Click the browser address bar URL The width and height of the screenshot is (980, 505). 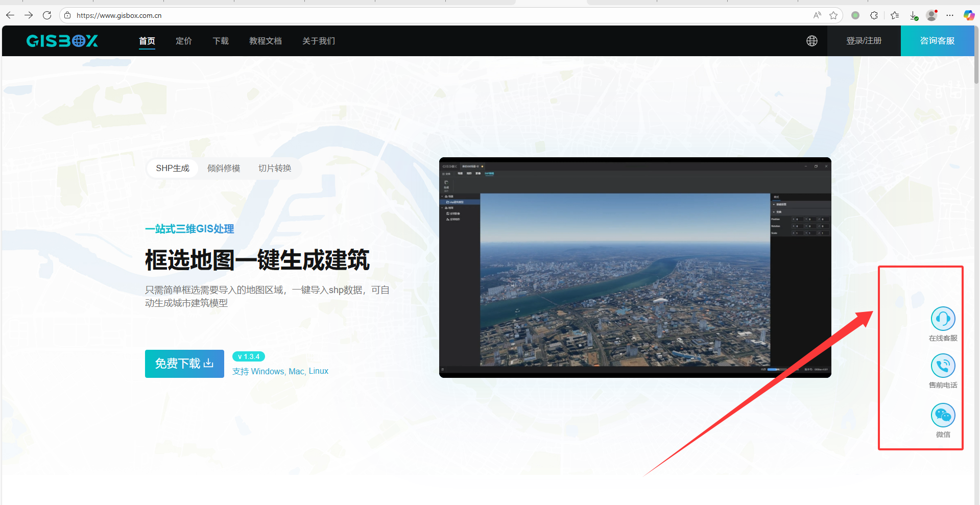pyautogui.click(x=119, y=15)
